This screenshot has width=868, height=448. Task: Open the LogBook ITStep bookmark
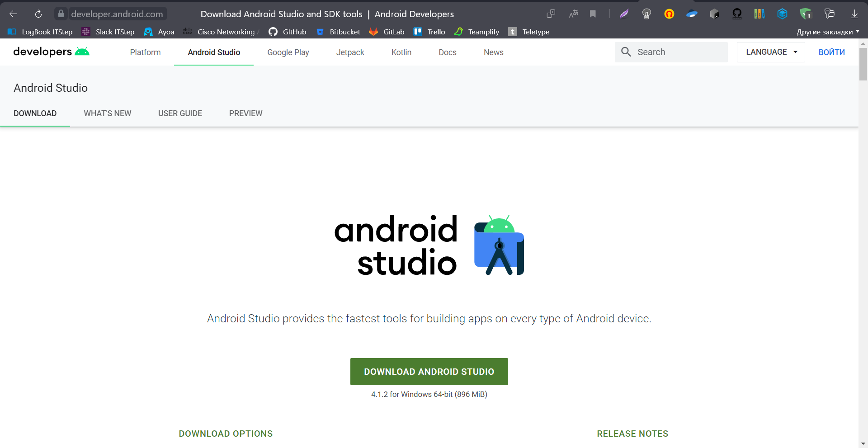tap(40, 32)
